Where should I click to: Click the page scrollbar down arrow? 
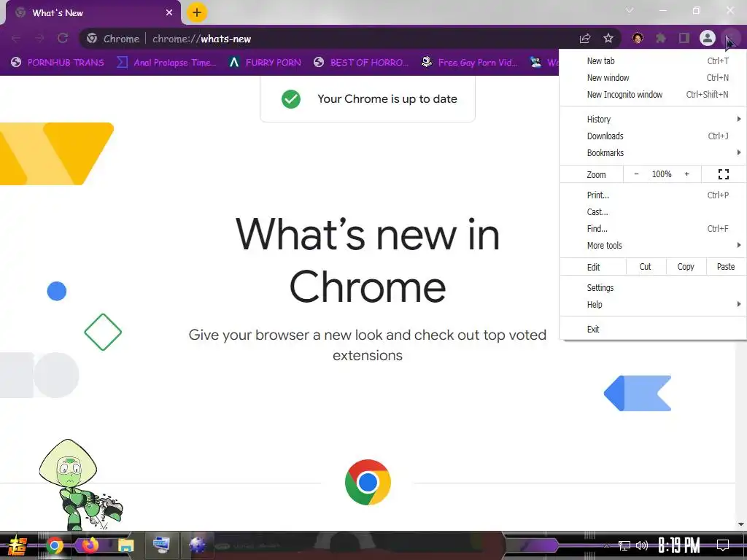pos(741,524)
